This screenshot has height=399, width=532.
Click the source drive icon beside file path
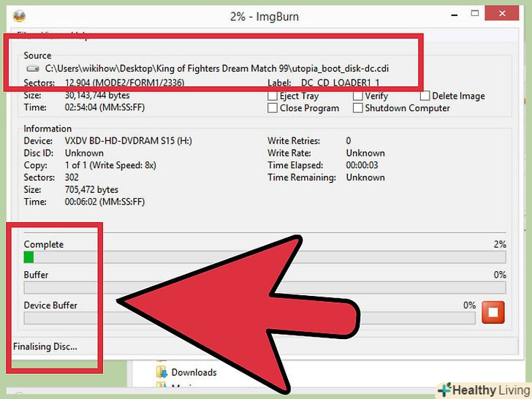pos(33,69)
